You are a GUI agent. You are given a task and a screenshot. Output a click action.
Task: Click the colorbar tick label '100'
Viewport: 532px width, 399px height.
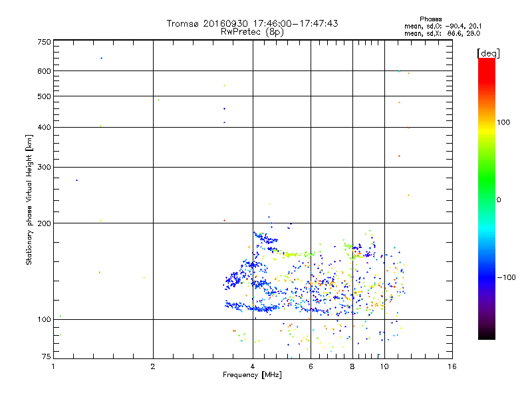point(503,122)
